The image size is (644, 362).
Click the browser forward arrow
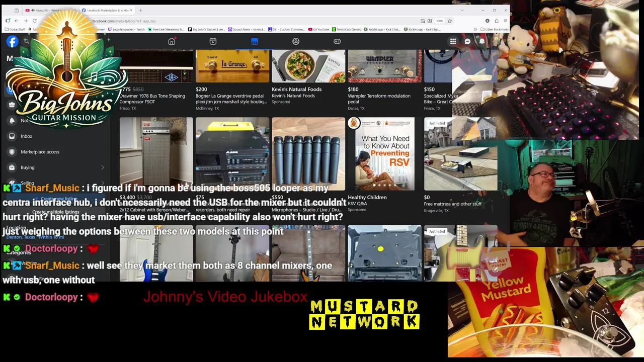pos(25,21)
